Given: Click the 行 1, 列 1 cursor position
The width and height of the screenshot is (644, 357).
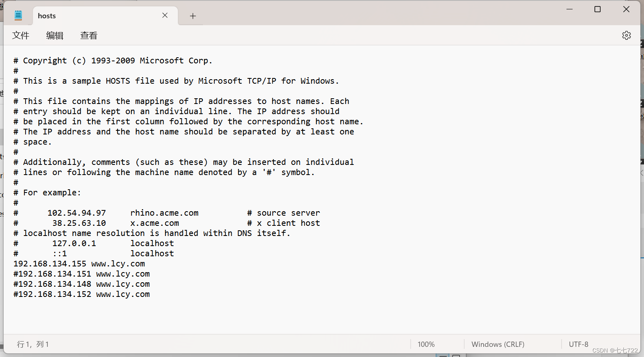Looking at the screenshot, I should point(33,344).
